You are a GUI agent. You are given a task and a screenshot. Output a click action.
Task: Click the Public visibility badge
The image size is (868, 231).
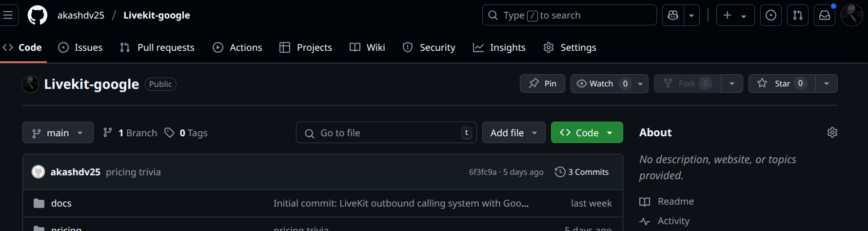160,84
